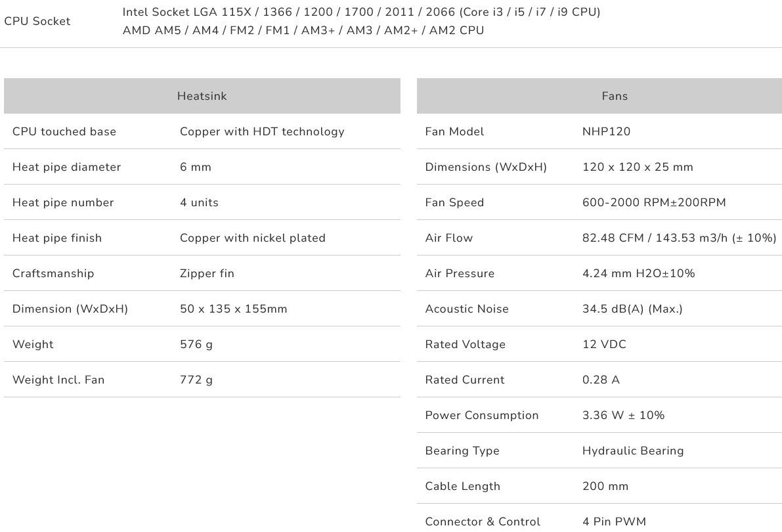Click the Heatsink table header
The image size is (782, 532).
click(202, 96)
